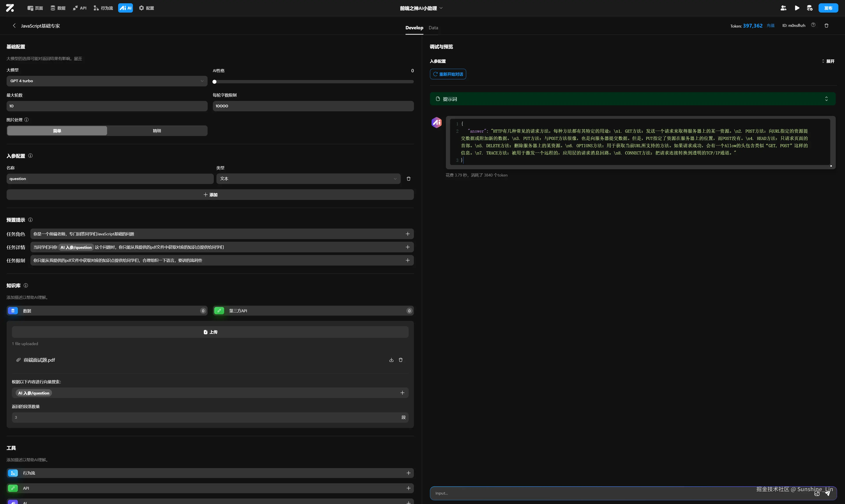Switch to the Data tab
Image resolution: width=845 pixels, height=504 pixels.
pyautogui.click(x=433, y=28)
